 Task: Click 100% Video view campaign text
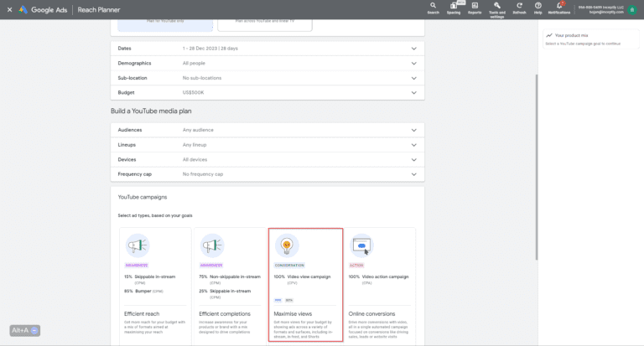[302, 276]
